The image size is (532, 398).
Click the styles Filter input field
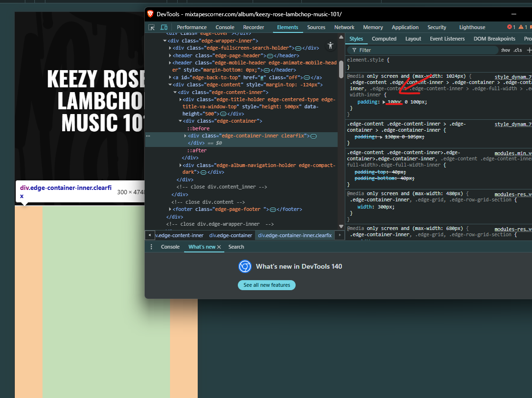pos(425,50)
